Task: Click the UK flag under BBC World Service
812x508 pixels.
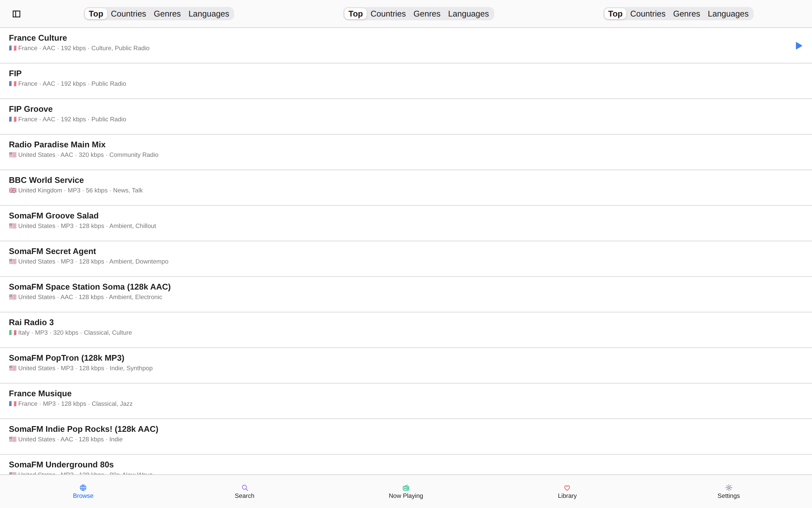Action: click(x=13, y=190)
